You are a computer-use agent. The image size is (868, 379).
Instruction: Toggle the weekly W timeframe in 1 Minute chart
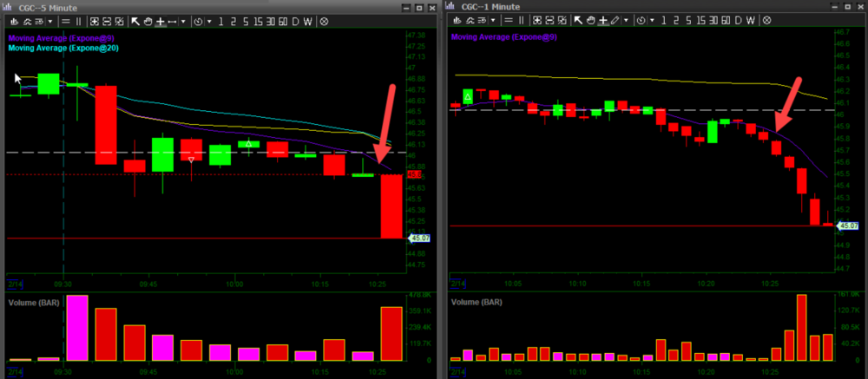pos(751,19)
